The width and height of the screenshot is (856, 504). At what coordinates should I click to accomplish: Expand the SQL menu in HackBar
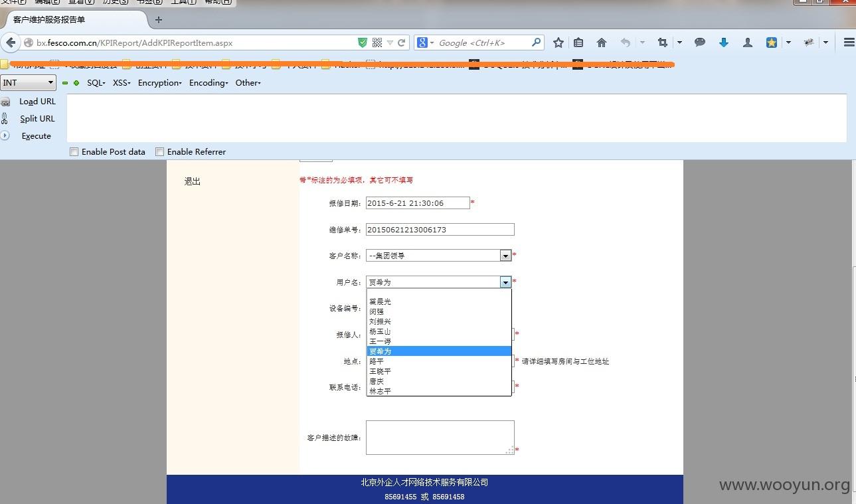click(x=96, y=83)
